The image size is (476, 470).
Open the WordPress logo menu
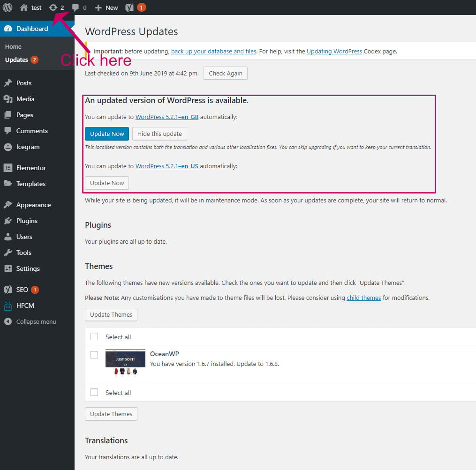tap(8, 7)
